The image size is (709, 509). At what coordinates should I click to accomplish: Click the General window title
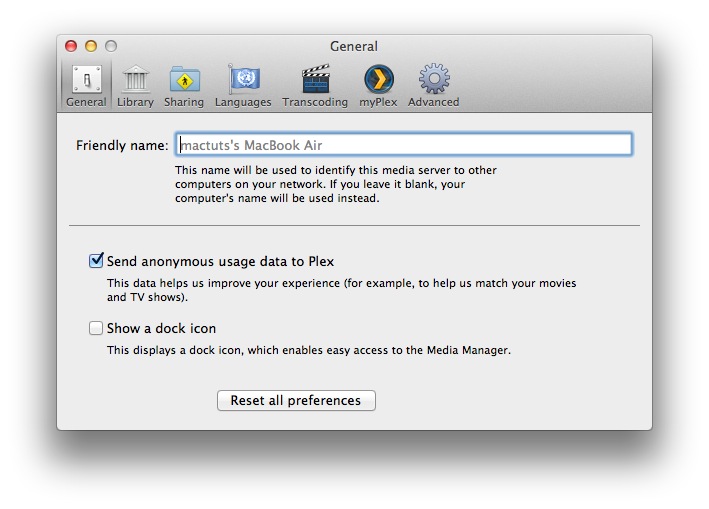click(354, 46)
